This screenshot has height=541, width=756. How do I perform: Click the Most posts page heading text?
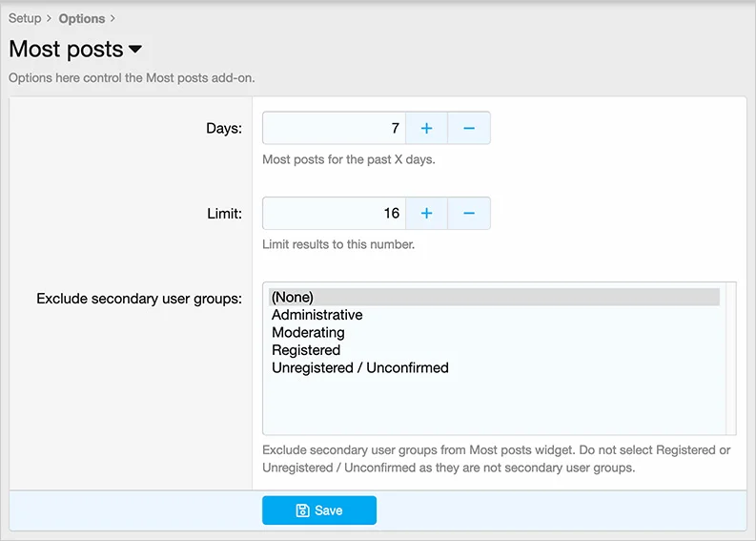click(x=66, y=50)
